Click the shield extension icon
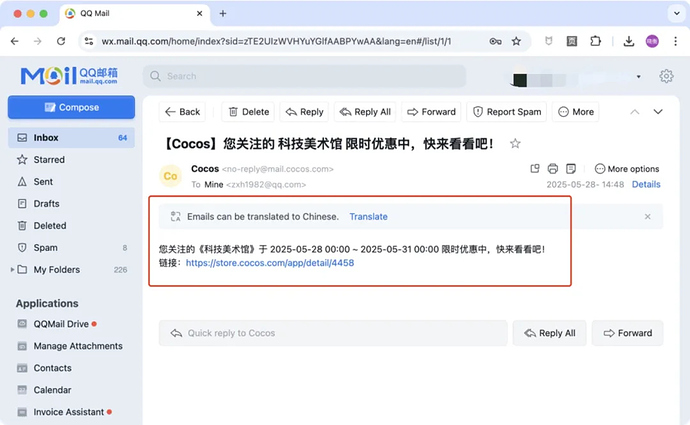This screenshot has width=690, height=425. (548, 41)
